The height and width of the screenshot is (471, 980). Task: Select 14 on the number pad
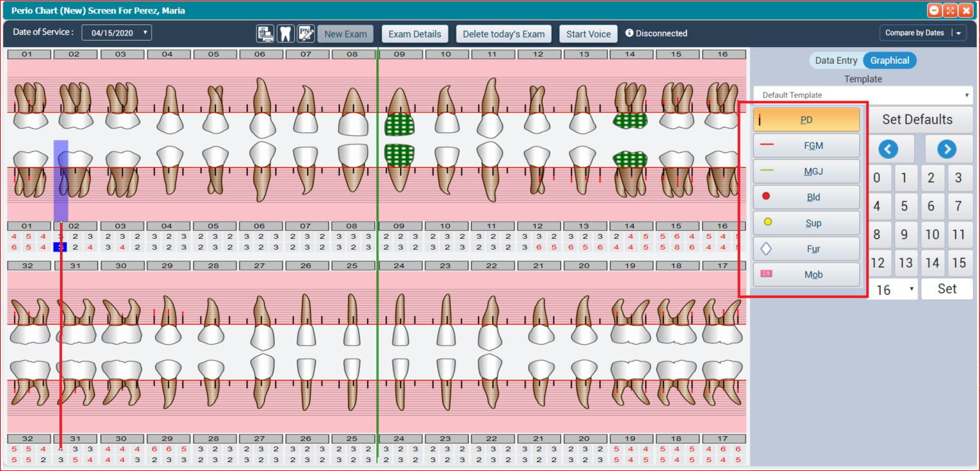coord(932,263)
